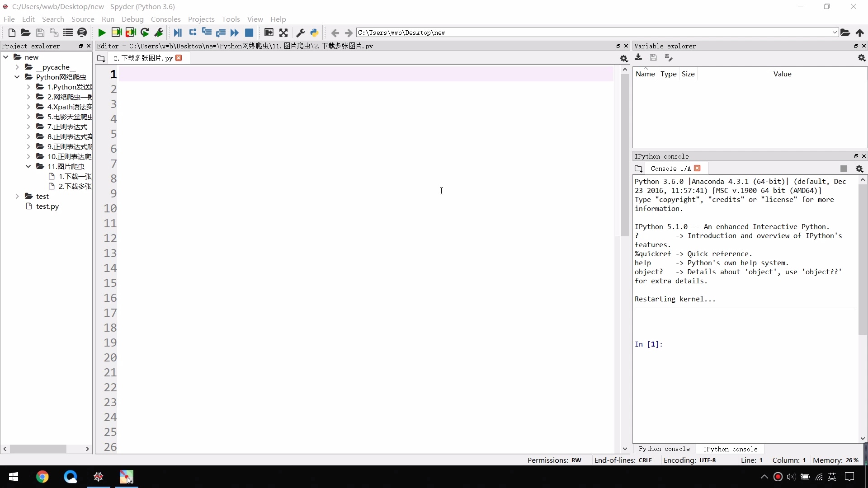868x488 pixels.
Task: Run the file with green play icon
Action: pos(102,33)
